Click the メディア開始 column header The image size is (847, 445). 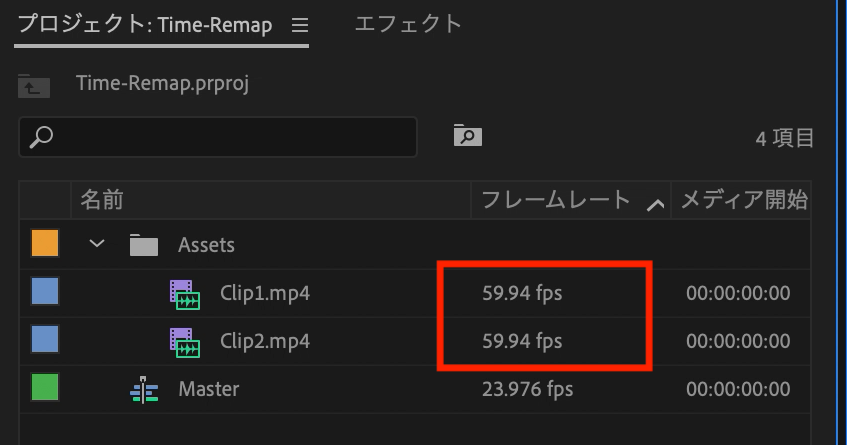click(743, 200)
